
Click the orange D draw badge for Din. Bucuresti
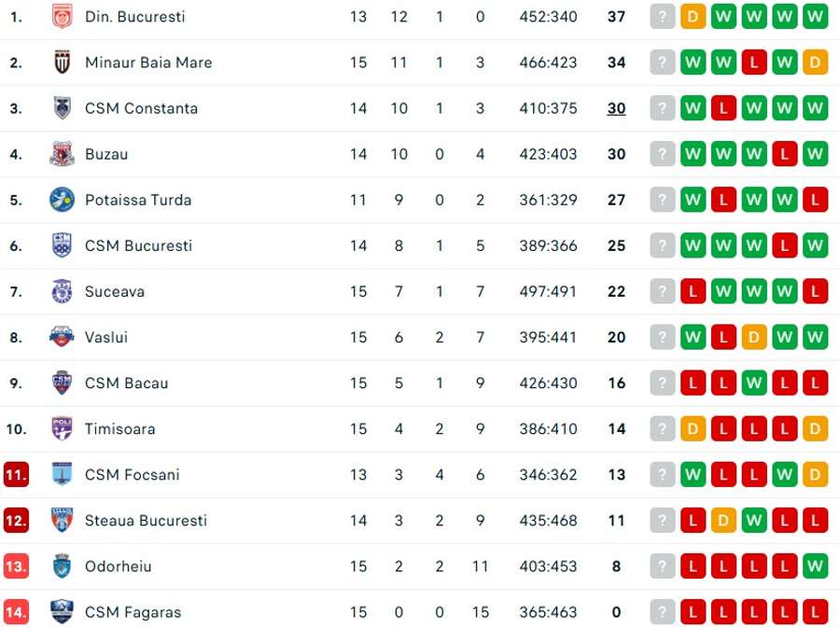click(x=693, y=17)
